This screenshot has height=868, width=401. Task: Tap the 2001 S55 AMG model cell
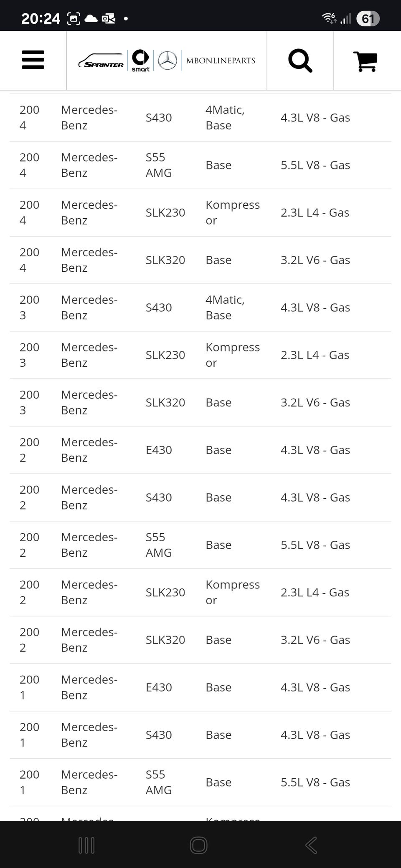pyautogui.click(x=159, y=782)
